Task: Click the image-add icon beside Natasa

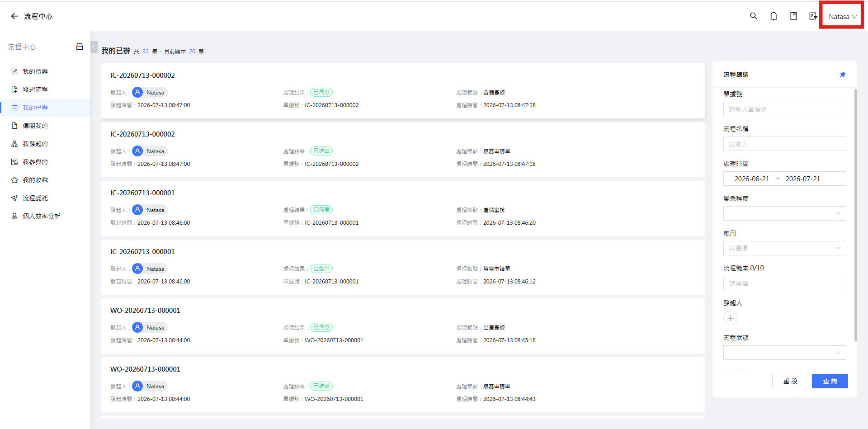Action: point(813,16)
